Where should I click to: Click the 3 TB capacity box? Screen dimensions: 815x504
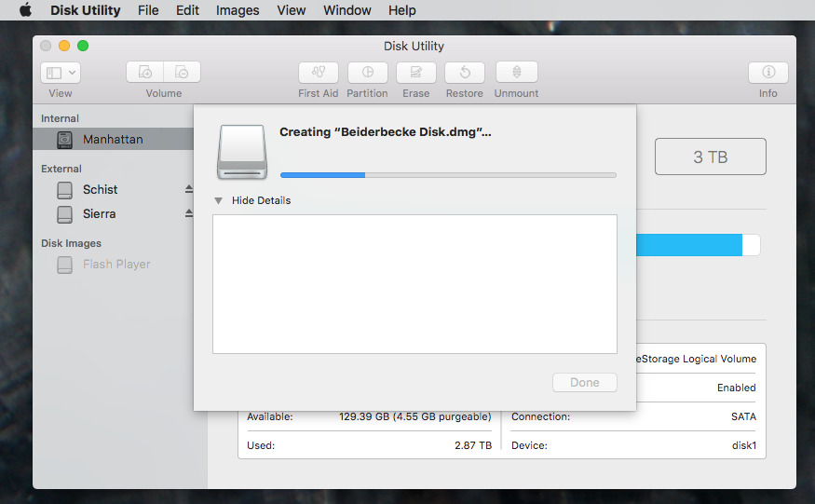click(710, 157)
